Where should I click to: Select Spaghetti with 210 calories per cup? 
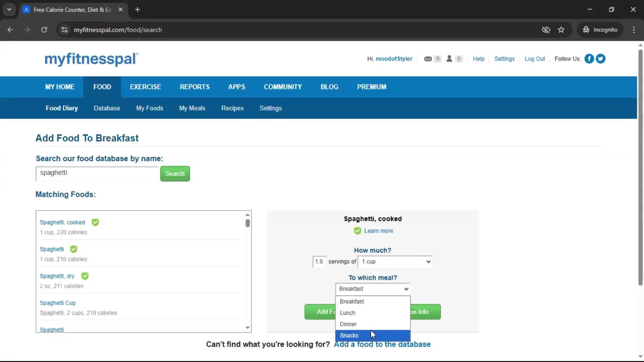[x=52, y=249]
